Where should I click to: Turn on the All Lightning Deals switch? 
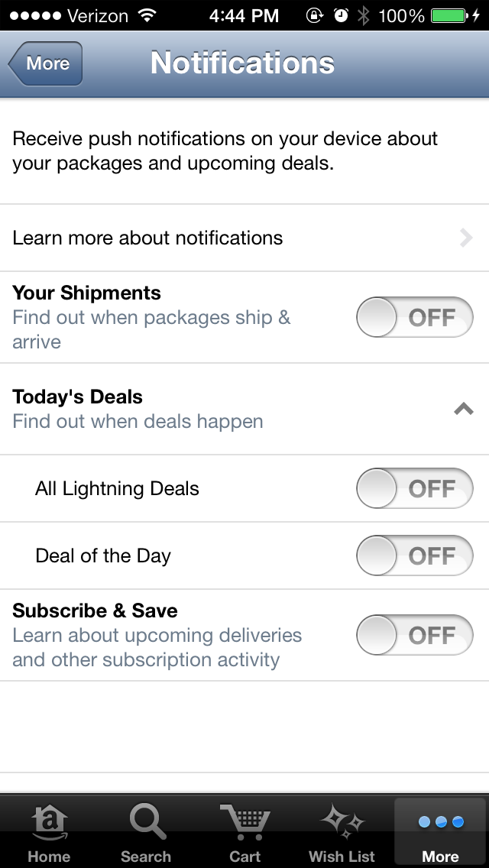(x=414, y=488)
